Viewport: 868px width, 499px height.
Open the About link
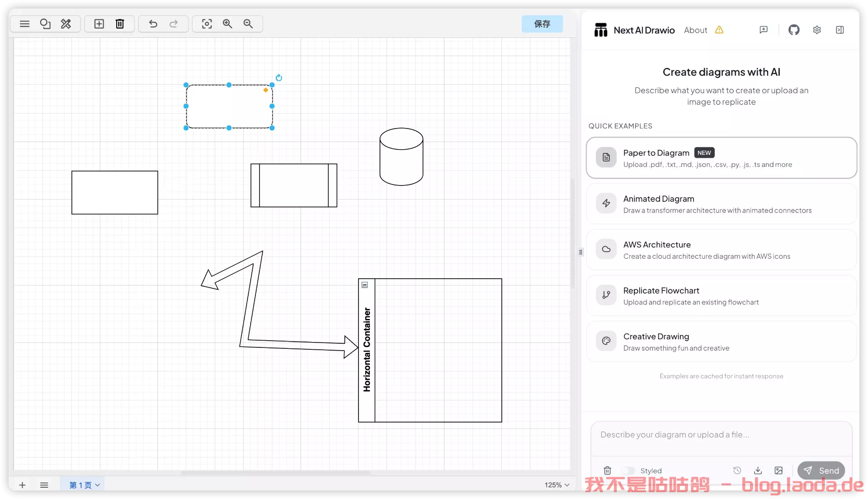[695, 30]
